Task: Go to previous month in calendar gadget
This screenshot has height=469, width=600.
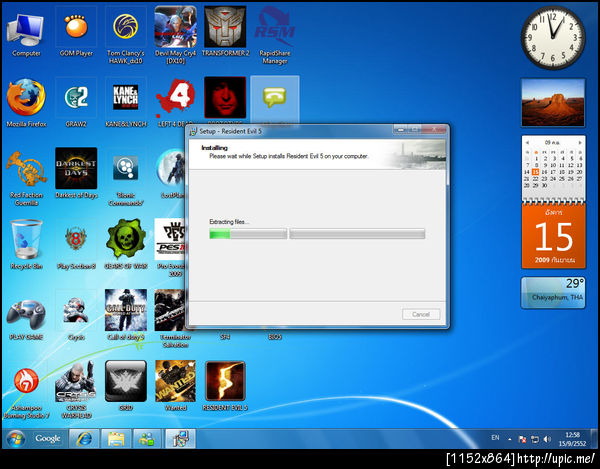Action: coord(527,142)
